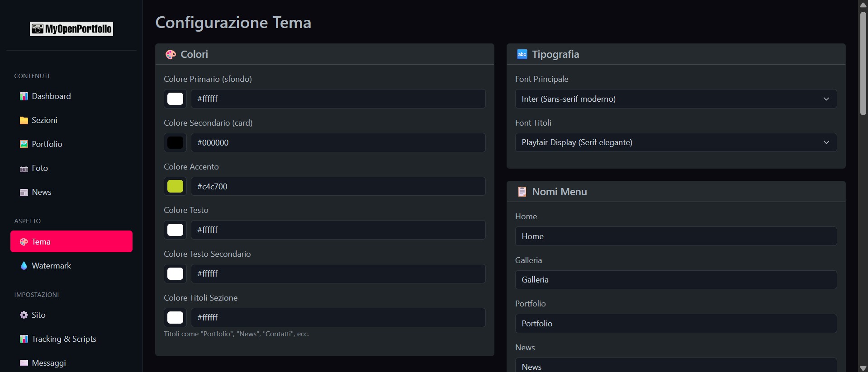868x372 pixels.
Task: Go to Tracking & Scripts
Action: tap(71, 339)
